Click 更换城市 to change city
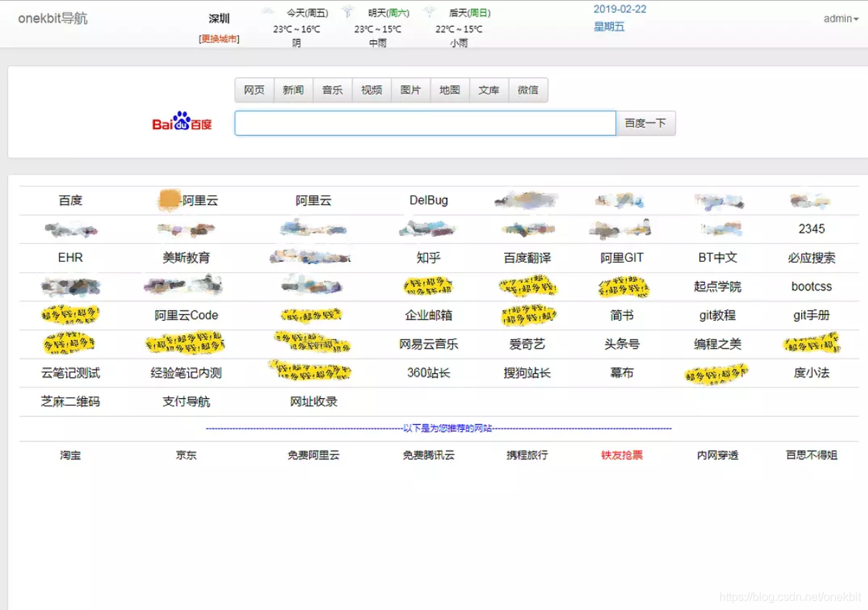The height and width of the screenshot is (610, 868). point(219,39)
